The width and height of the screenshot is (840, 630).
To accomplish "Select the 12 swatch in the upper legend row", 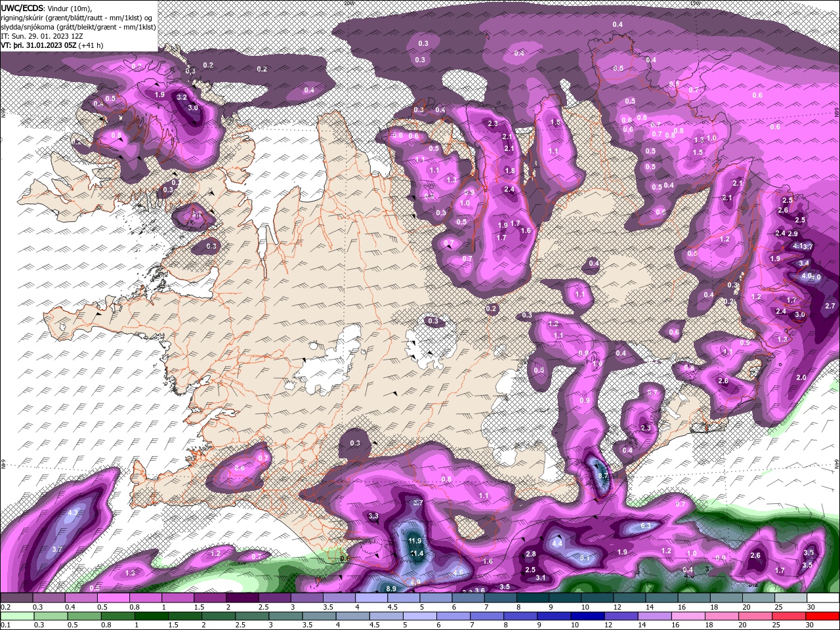I will pyautogui.click(x=629, y=598).
